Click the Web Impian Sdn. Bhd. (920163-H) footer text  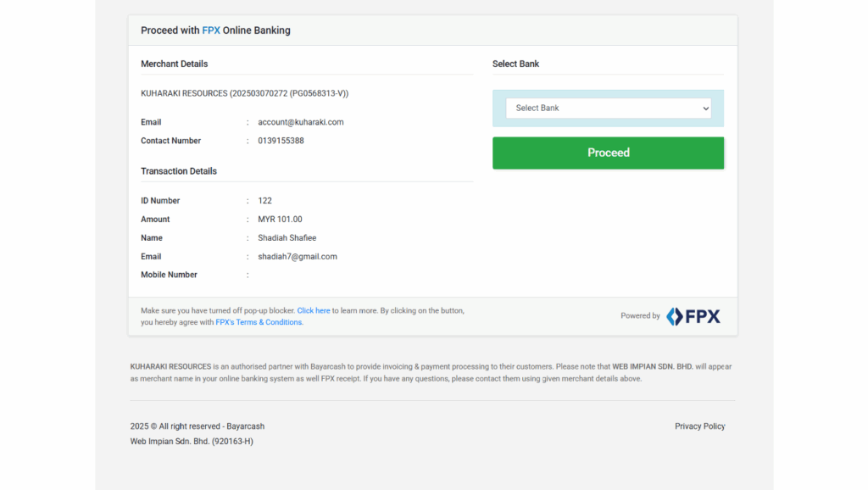(x=192, y=442)
